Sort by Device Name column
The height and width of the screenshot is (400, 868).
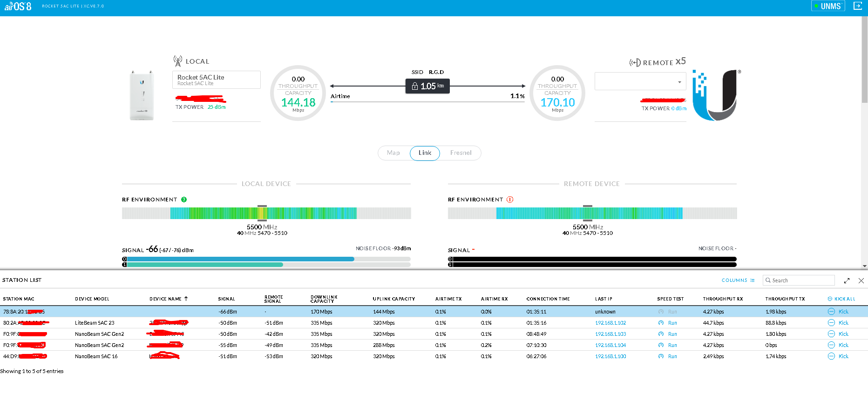[169, 299]
